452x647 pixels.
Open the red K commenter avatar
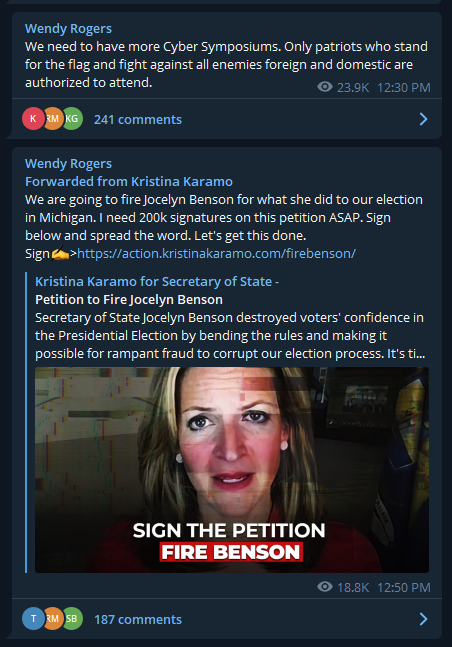[x=33, y=119]
